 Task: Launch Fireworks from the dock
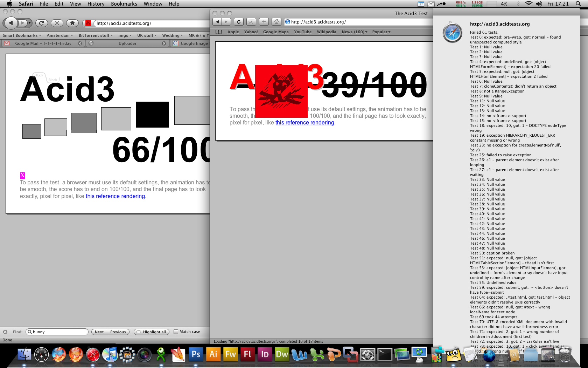[230, 354]
